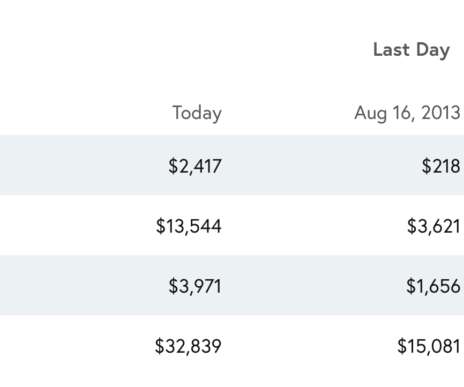Select the shaded row containing $3,971
The image size is (464, 387).
click(x=232, y=285)
